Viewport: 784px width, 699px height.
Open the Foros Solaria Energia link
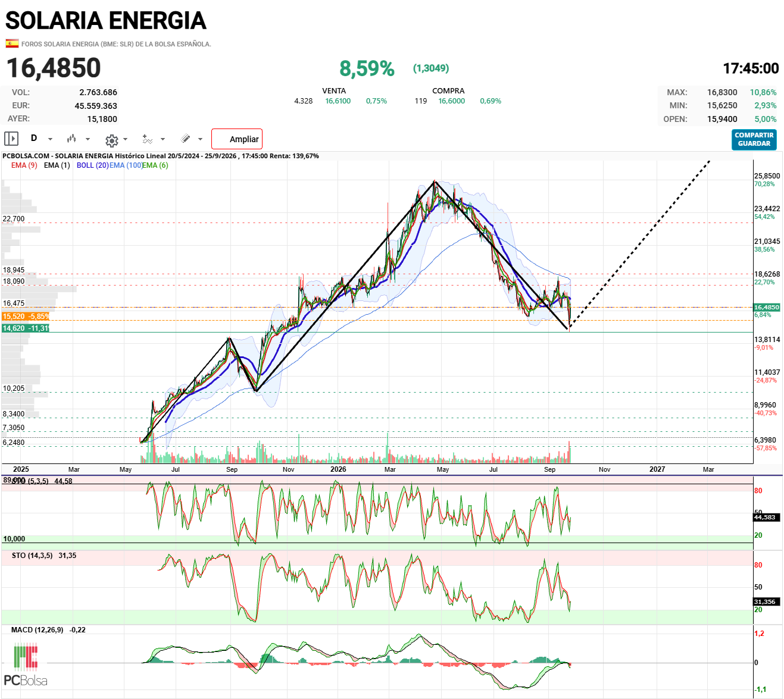click(116, 44)
